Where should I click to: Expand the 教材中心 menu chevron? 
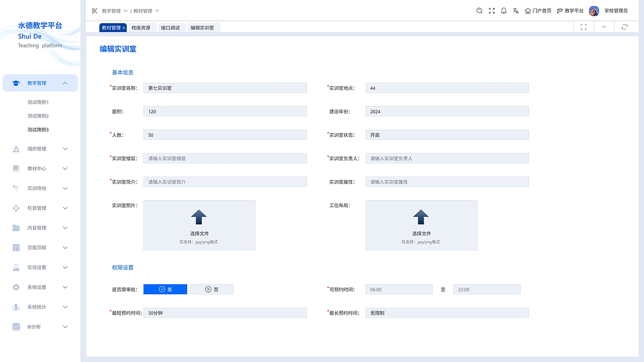65,168
